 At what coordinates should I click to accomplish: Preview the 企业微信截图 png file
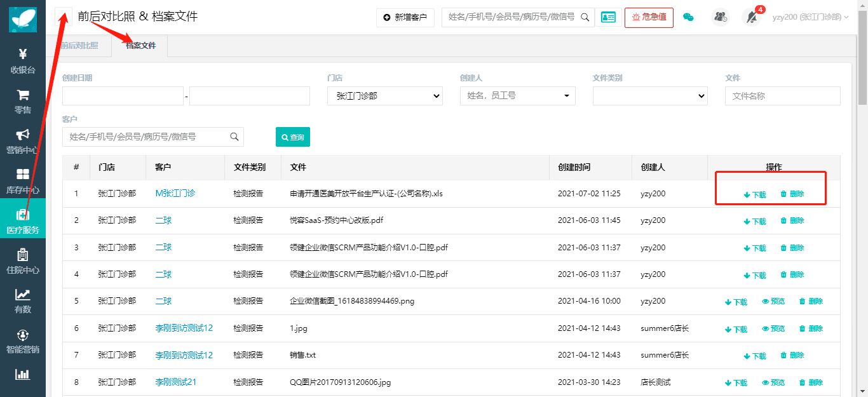coord(773,302)
